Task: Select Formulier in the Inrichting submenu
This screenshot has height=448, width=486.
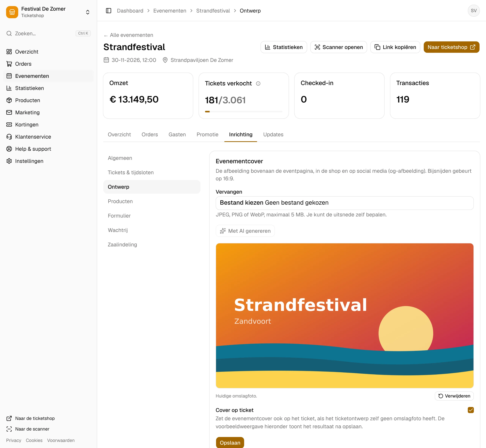Action: pos(152,216)
